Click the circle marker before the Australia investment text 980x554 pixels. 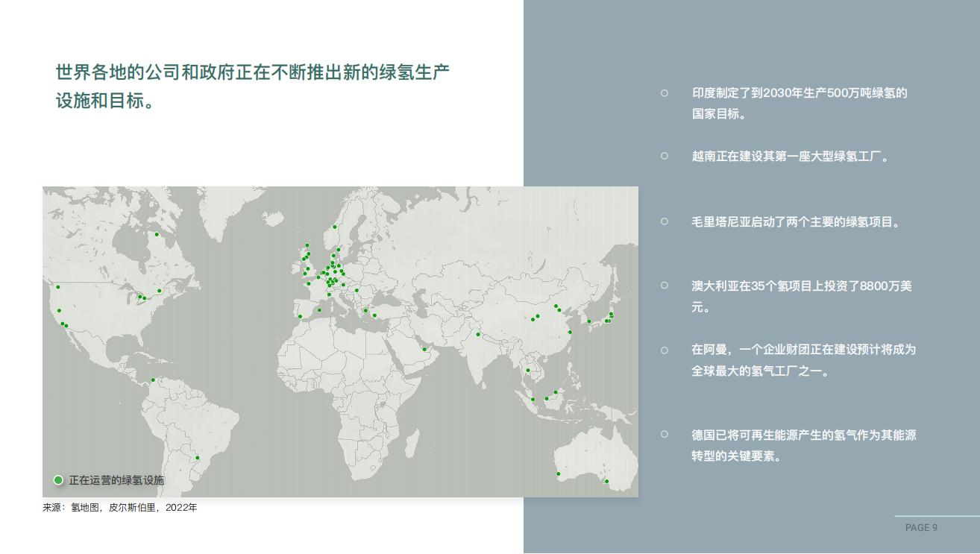(x=663, y=284)
